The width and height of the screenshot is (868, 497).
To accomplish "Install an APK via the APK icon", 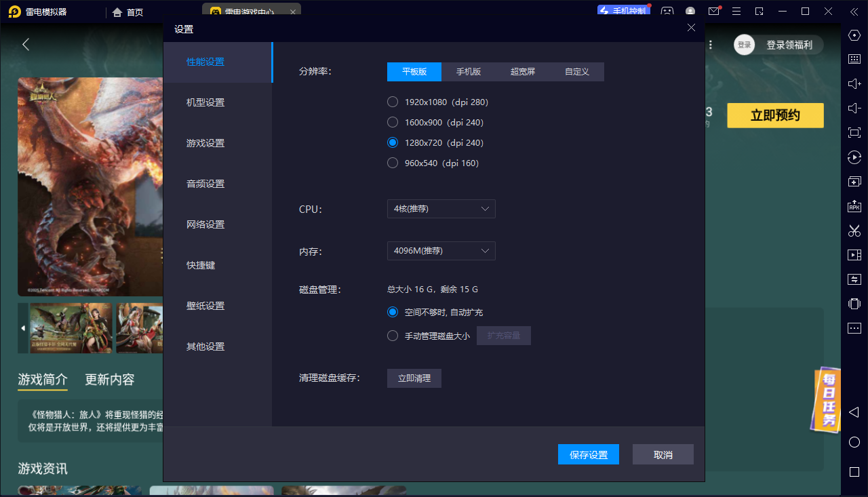I will 854,206.
